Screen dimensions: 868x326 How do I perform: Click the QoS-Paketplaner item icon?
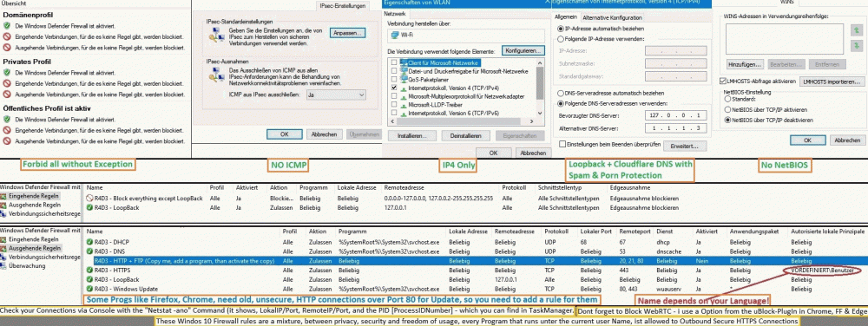[x=403, y=80]
